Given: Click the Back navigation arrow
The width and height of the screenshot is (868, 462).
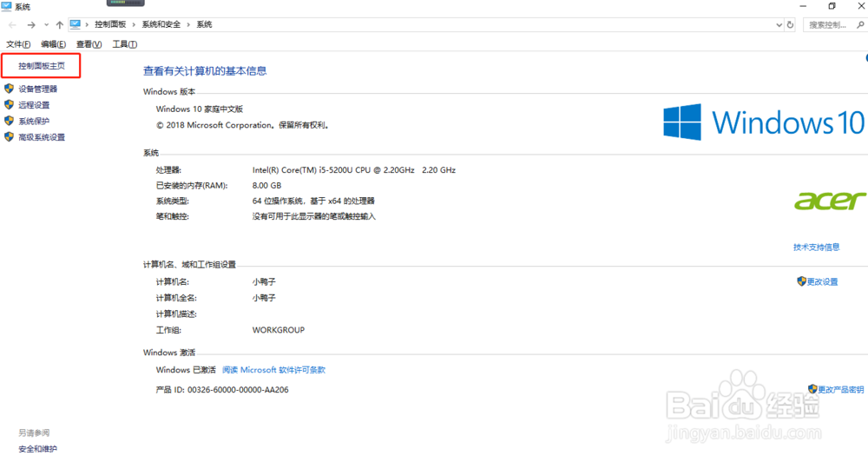Looking at the screenshot, I should pyautogui.click(x=12, y=25).
